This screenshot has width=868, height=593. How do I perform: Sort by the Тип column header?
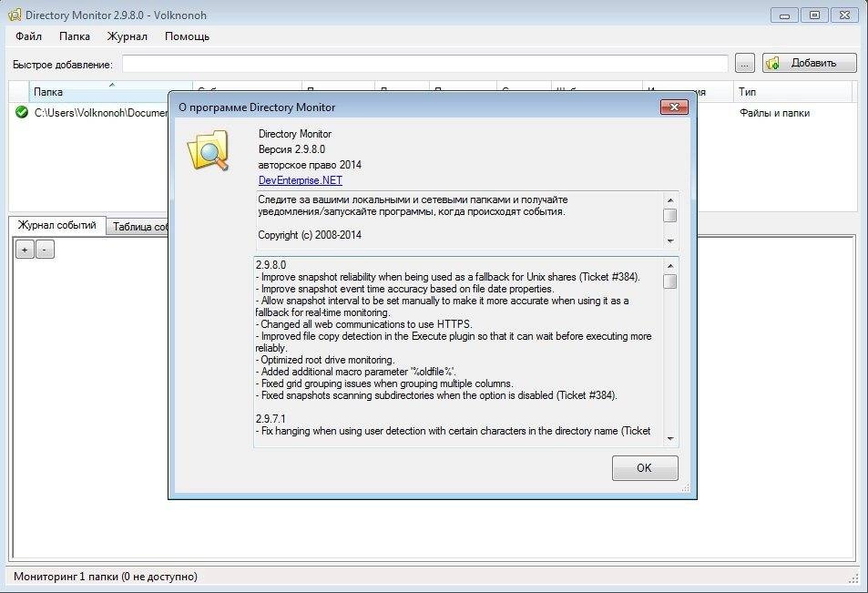pyautogui.click(x=793, y=91)
